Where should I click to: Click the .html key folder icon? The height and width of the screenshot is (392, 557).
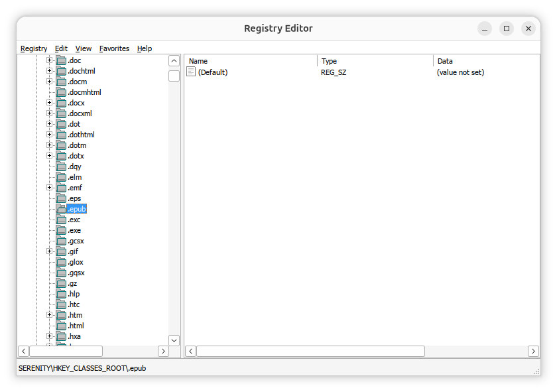click(61, 326)
